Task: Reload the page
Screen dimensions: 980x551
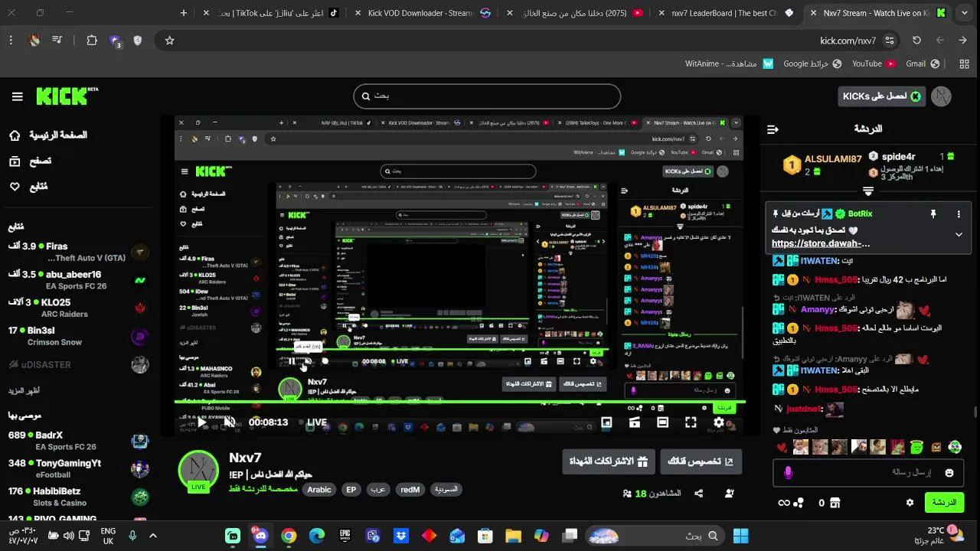Action: [x=916, y=41]
